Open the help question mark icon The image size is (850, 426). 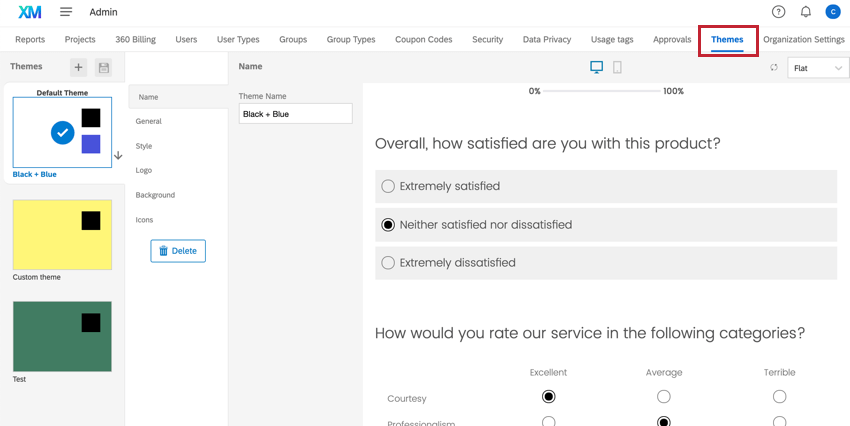click(x=779, y=12)
